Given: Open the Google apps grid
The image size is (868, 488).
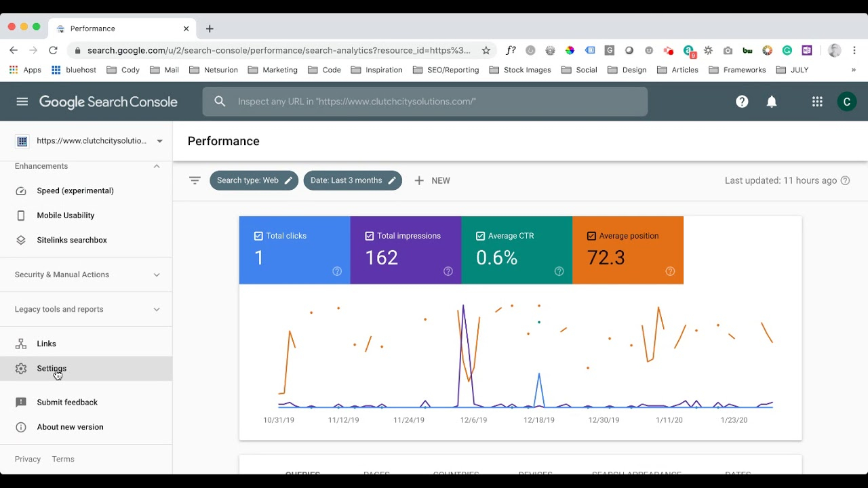Looking at the screenshot, I should point(817,102).
